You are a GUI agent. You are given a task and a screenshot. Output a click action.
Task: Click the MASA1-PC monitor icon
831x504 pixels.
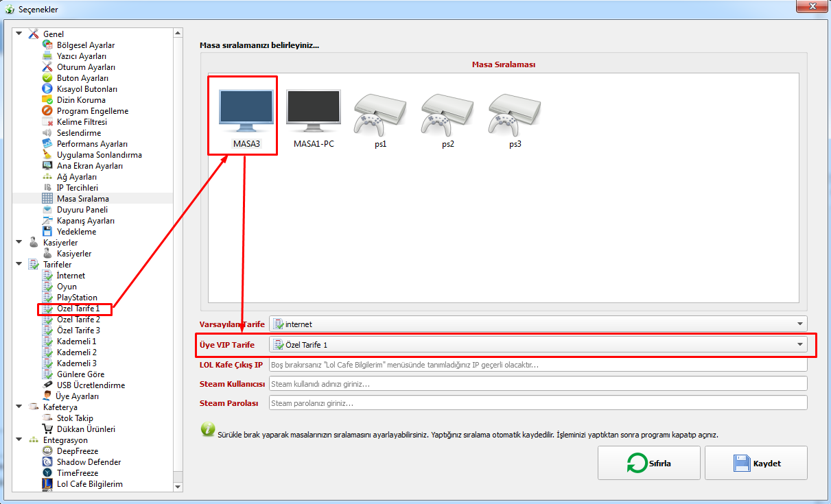pyautogui.click(x=313, y=111)
